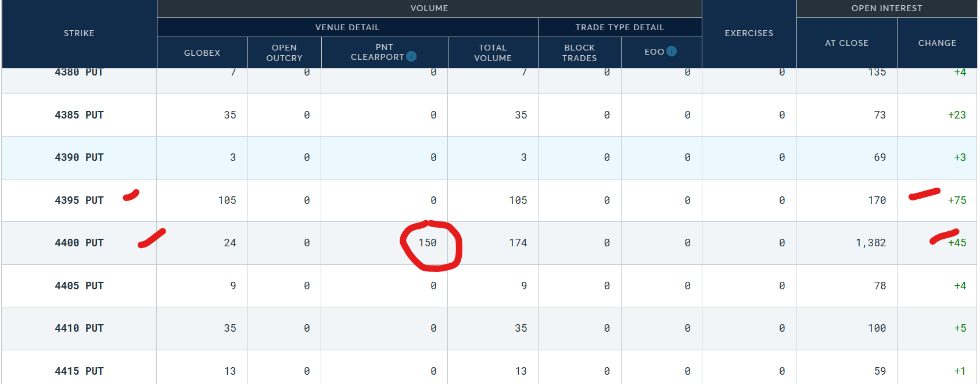Select the 4385 PUT strike label
The image size is (980, 384).
click(79, 115)
